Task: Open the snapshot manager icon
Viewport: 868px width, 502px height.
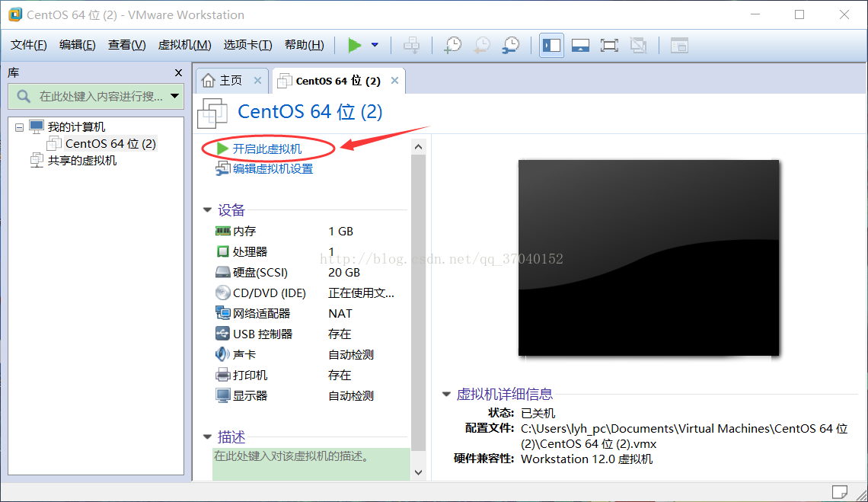Action: click(510, 46)
